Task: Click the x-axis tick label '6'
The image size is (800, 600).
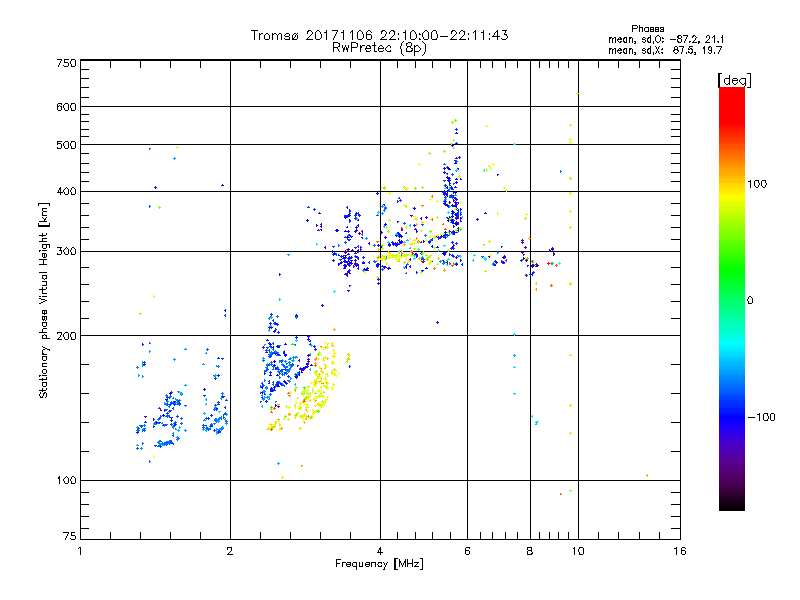Action: point(467,551)
